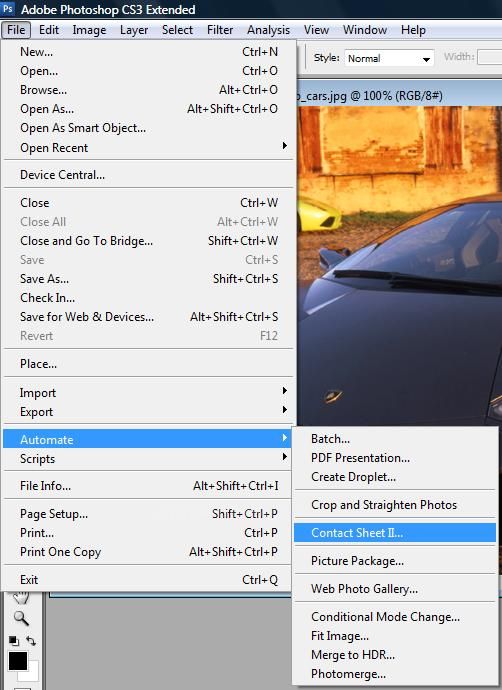Choose Close and Go To Bridge...
Screen dimensions: 502x690
coord(149,241)
